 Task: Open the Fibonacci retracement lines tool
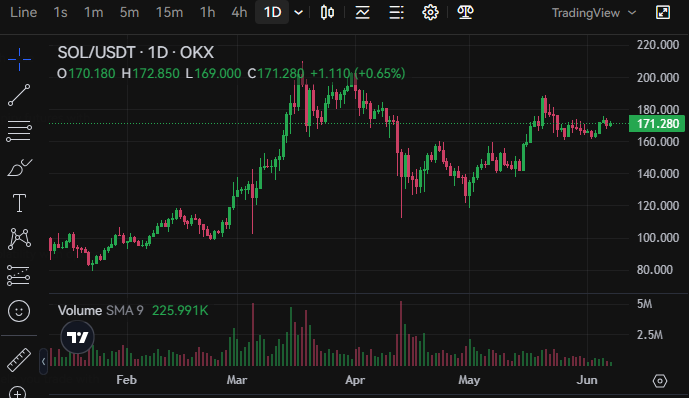click(19, 131)
